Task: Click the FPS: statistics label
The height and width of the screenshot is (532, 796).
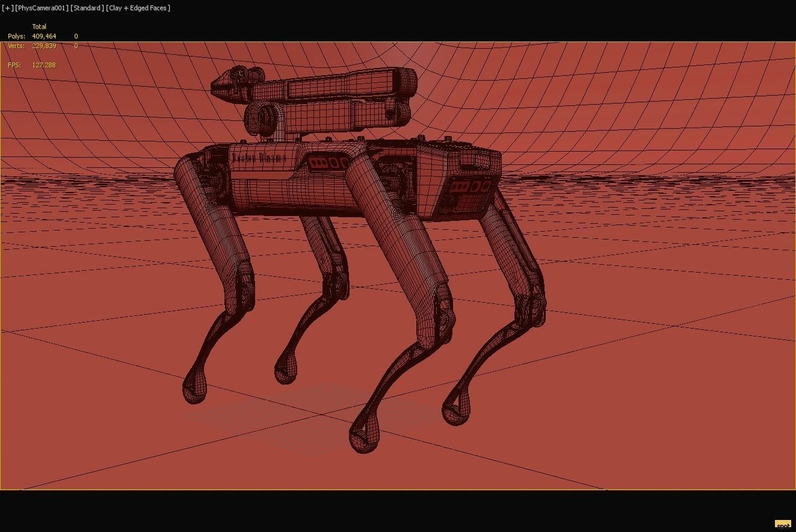Action: (x=14, y=65)
